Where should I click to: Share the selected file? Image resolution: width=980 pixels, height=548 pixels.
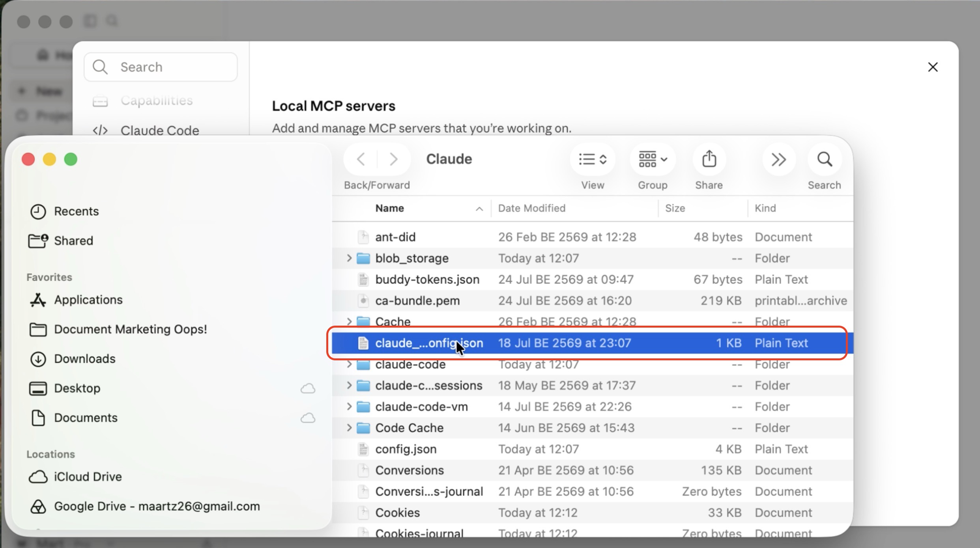coord(709,159)
